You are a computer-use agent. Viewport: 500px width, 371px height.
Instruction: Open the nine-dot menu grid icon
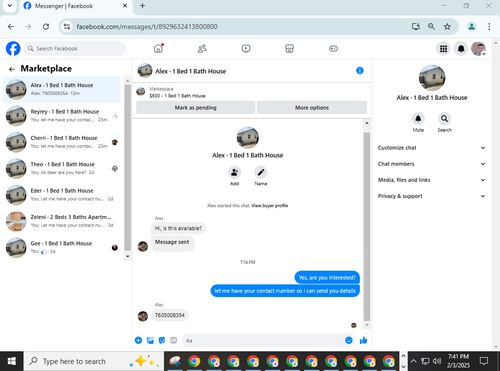(443, 49)
